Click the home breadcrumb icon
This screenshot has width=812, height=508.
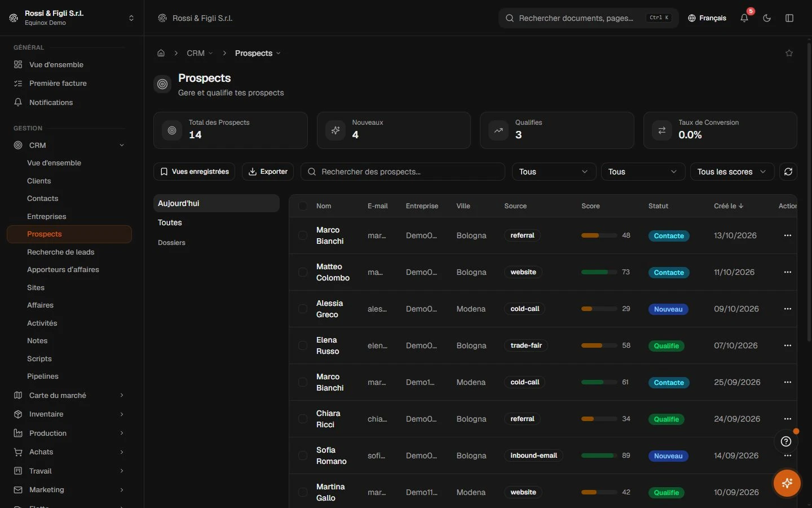point(161,53)
